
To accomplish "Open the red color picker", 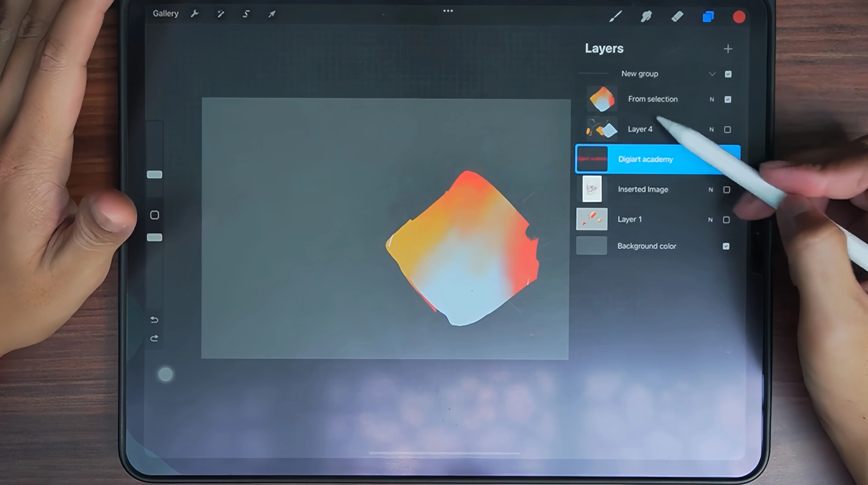I will [739, 17].
